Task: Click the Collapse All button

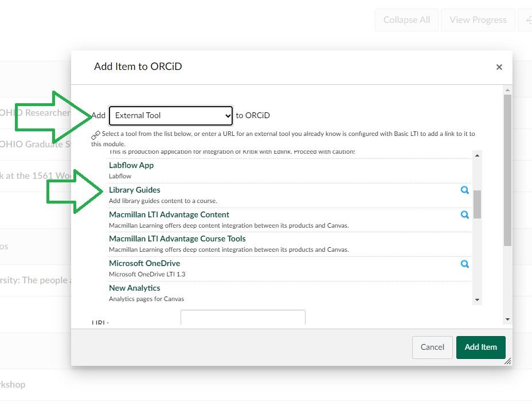Action: [x=406, y=20]
